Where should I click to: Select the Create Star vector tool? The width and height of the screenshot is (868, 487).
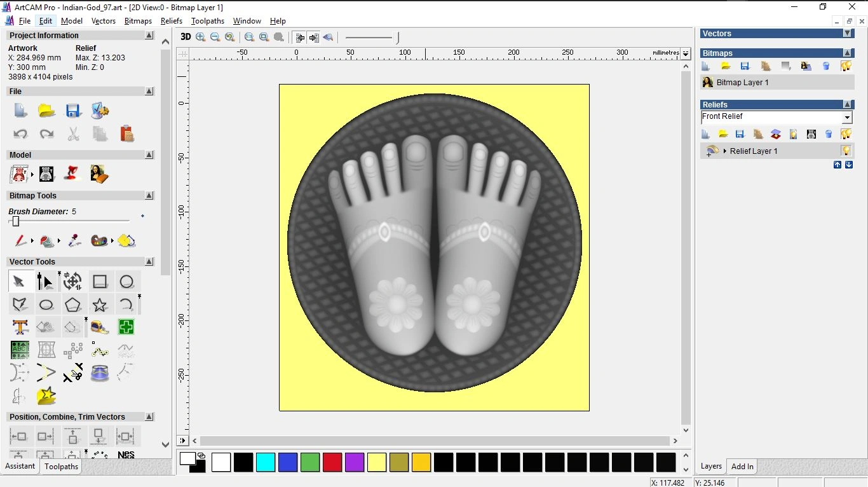(100, 305)
